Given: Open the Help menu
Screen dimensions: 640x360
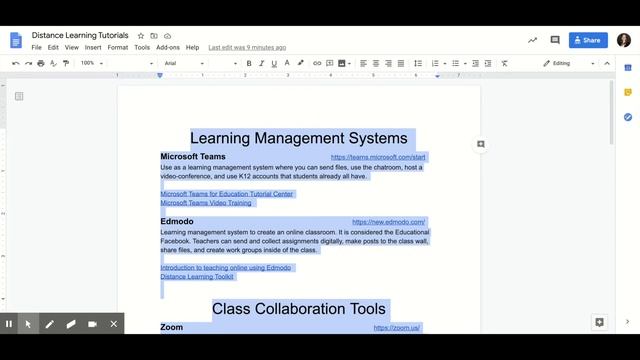Looking at the screenshot, I should [192, 47].
